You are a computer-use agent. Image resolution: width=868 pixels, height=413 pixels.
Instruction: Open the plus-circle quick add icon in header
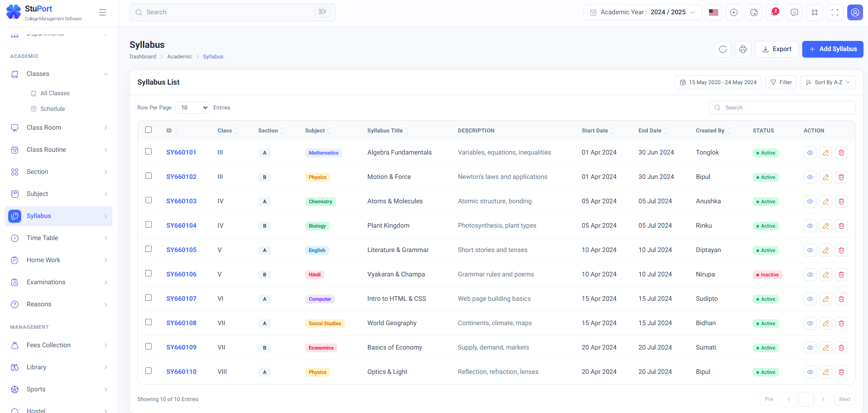pos(734,12)
